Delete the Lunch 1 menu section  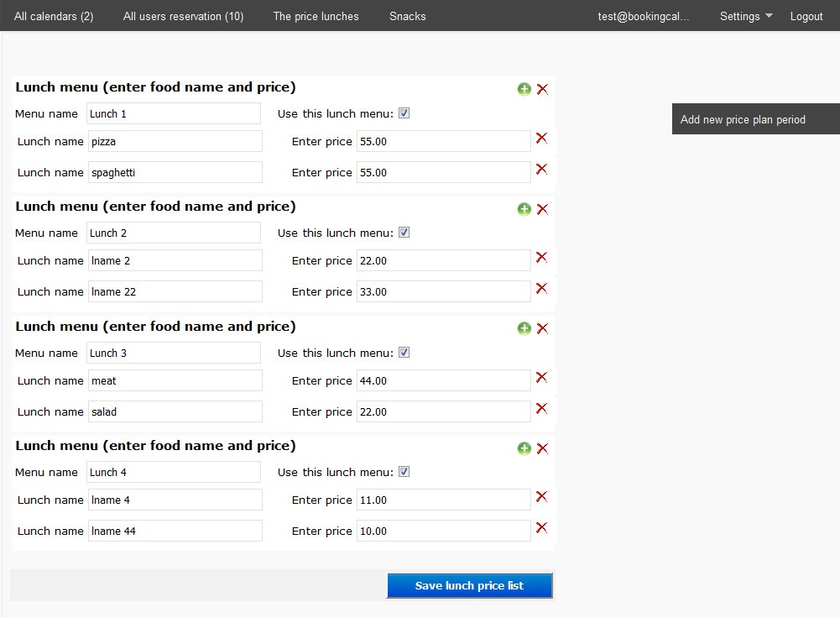click(542, 89)
